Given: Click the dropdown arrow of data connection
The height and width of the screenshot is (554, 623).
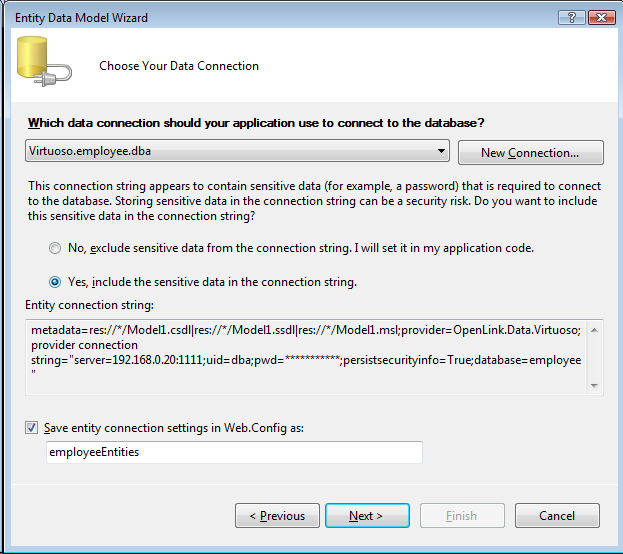Looking at the screenshot, I should (x=441, y=151).
